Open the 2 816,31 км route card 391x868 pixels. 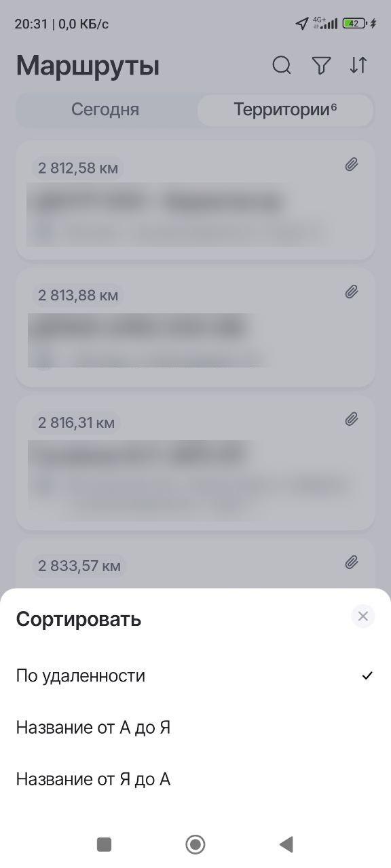pyautogui.click(x=195, y=463)
